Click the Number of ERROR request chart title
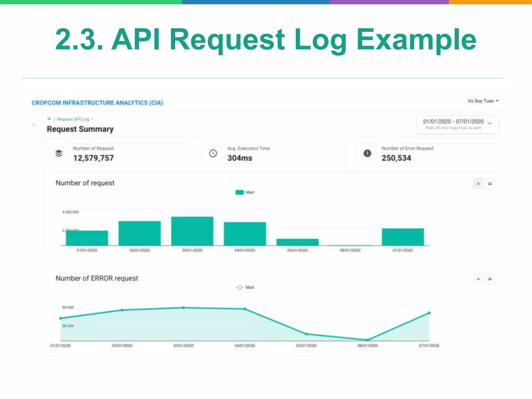This screenshot has width=532, height=399. click(x=97, y=278)
